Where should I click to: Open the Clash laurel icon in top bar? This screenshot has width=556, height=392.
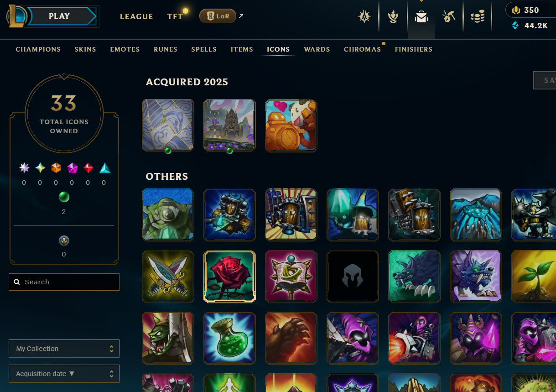[x=393, y=17]
